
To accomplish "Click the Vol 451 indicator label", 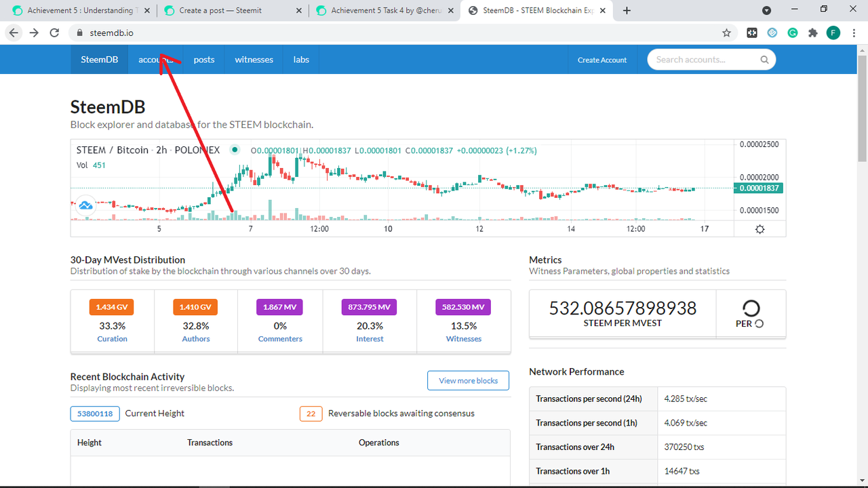I will 91,165.
